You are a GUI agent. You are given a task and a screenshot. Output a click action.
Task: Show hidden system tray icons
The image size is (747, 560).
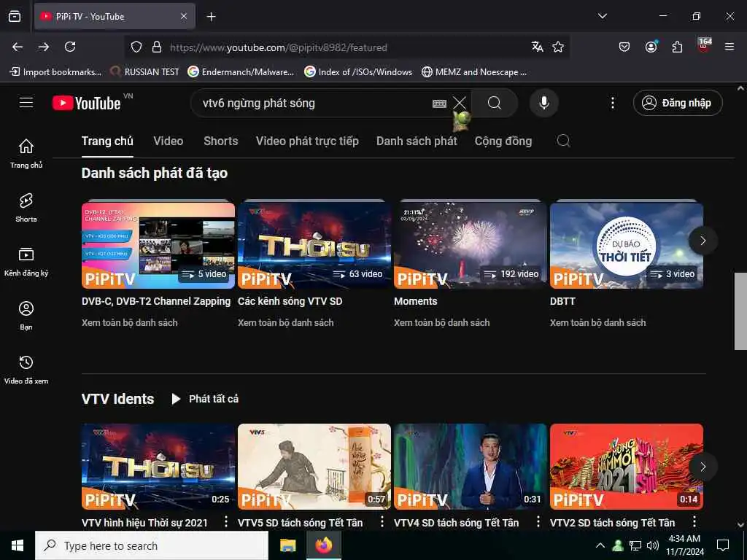click(600, 545)
